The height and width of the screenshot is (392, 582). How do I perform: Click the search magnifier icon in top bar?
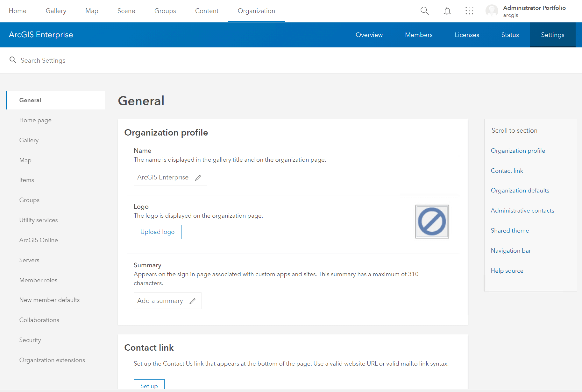click(x=424, y=11)
